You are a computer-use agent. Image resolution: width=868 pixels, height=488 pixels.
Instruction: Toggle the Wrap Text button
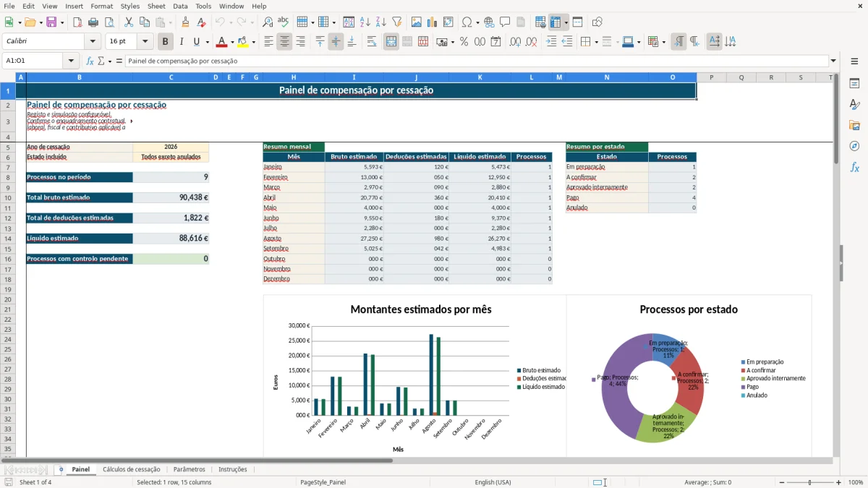pos(372,42)
